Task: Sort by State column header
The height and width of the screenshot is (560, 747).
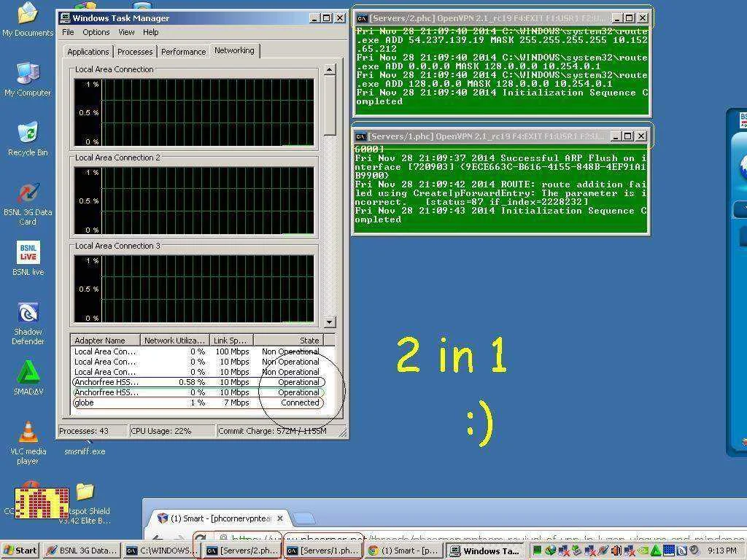Action: (288, 340)
